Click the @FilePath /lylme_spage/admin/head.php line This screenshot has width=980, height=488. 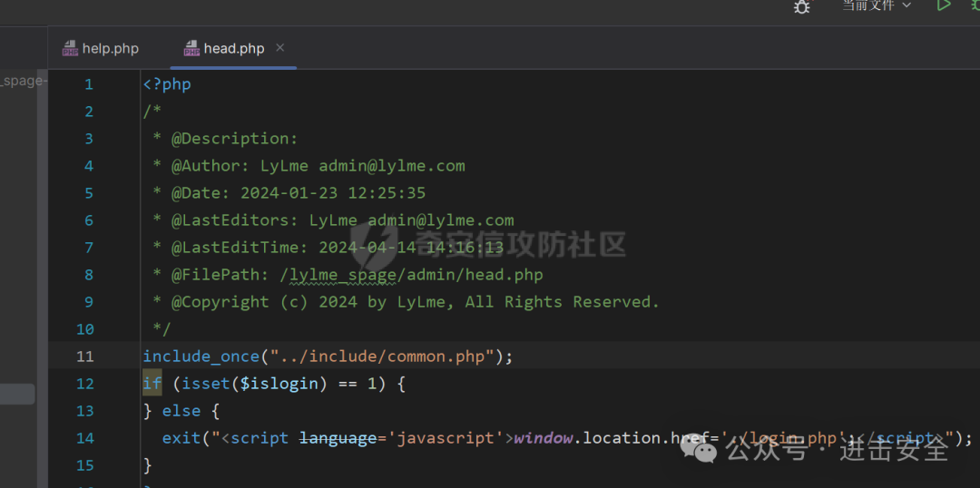pos(348,275)
